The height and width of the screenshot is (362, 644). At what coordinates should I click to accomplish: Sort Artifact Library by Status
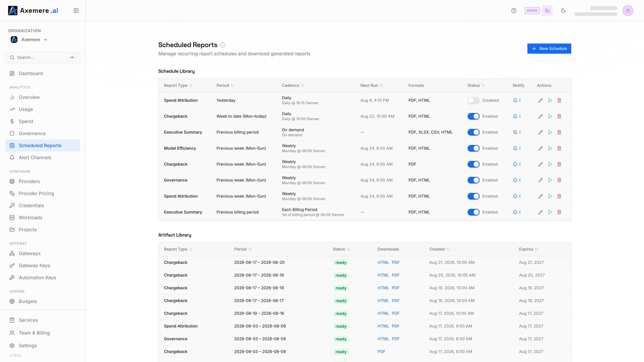341,249
